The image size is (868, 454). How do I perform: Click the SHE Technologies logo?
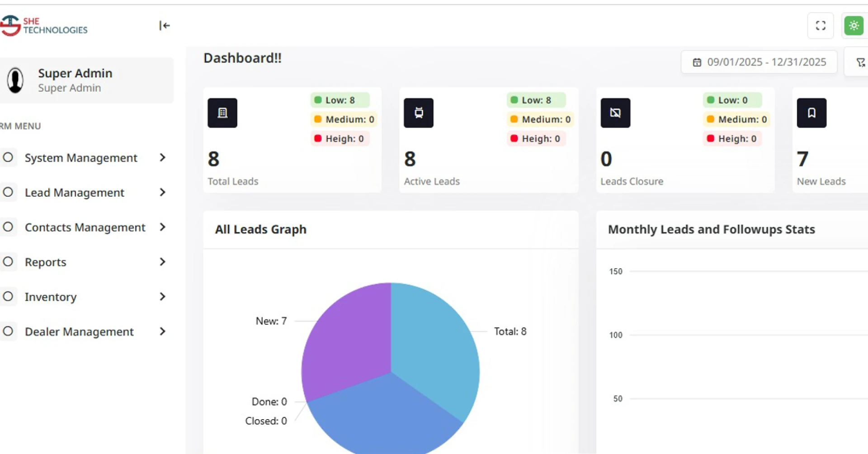[44, 26]
